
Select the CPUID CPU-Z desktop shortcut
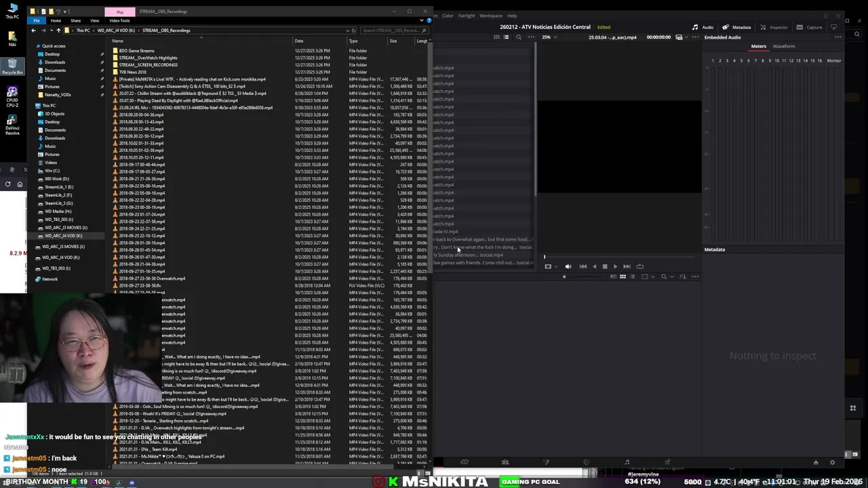(x=12, y=96)
